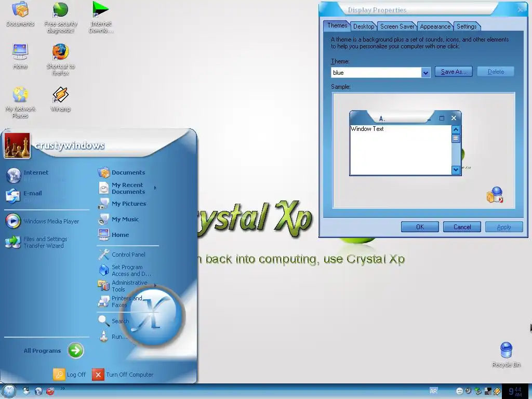Open Printers and Faxes
The width and height of the screenshot is (532, 399).
121,301
